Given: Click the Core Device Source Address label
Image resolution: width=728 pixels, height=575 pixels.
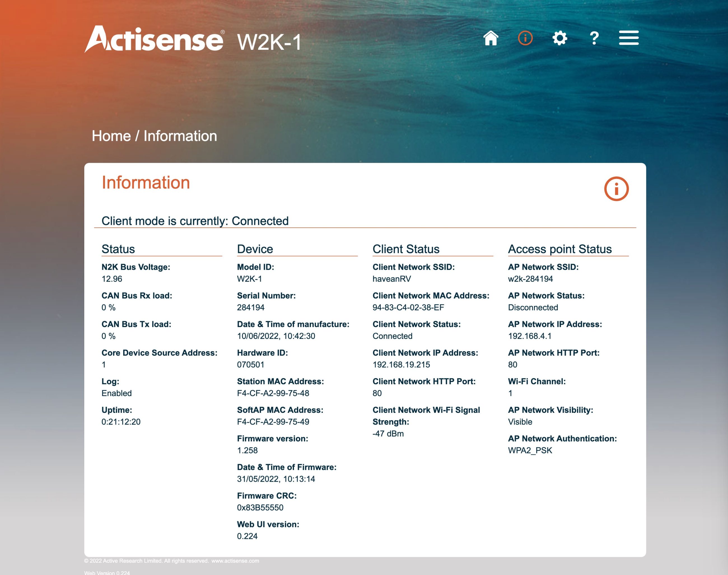Looking at the screenshot, I should (160, 353).
